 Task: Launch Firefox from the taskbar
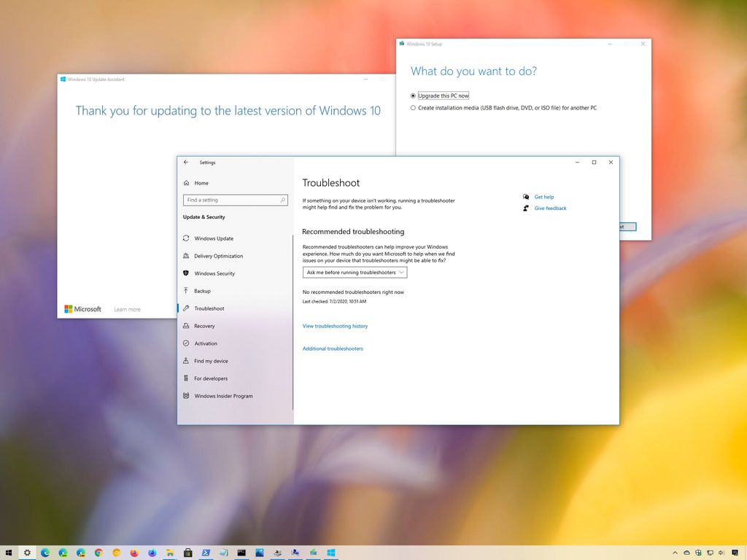[x=133, y=553]
